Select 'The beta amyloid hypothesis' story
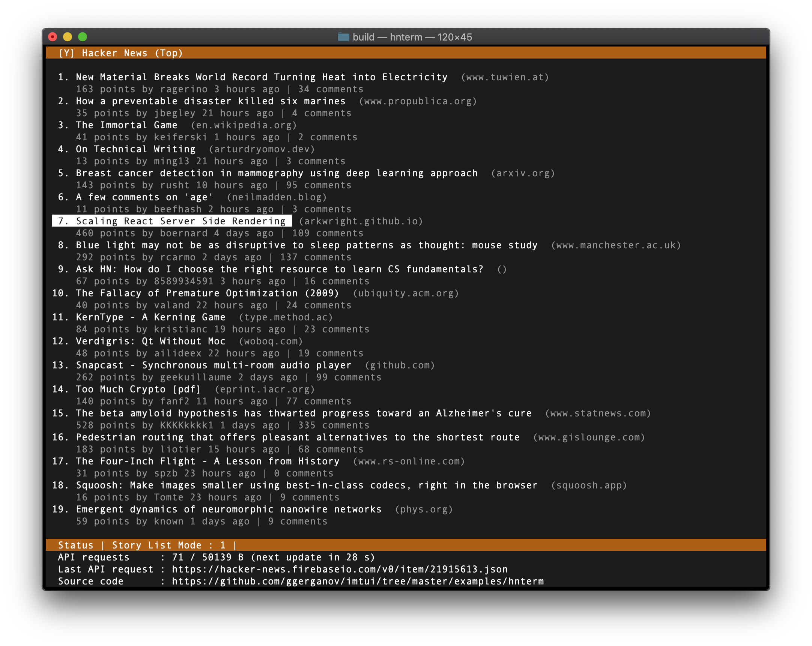The height and width of the screenshot is (646, 812). point(304,413)
